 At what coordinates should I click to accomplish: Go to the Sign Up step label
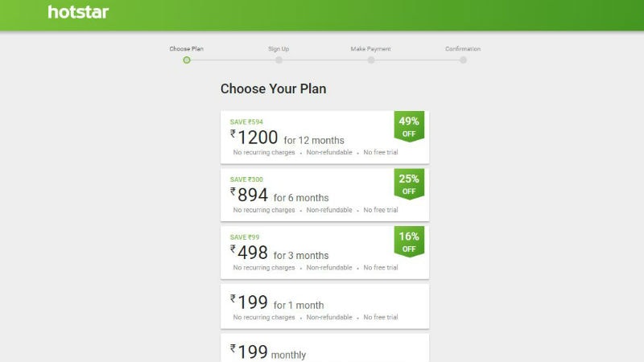tap(279, 49)
